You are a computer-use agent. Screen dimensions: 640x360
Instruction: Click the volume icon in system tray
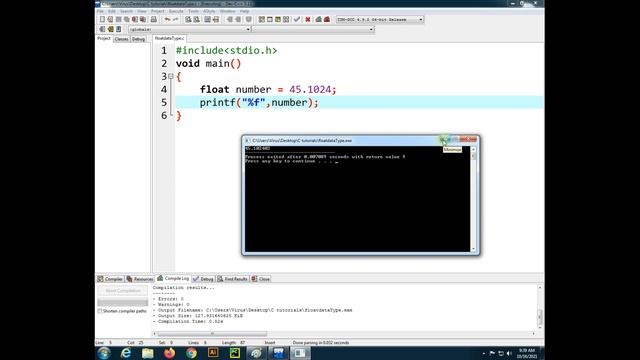coord(509,353)
